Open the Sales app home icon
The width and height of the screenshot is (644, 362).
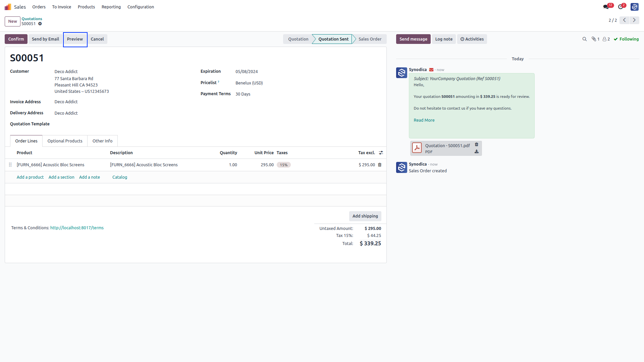pyautogui.click(x=8, y=7)
